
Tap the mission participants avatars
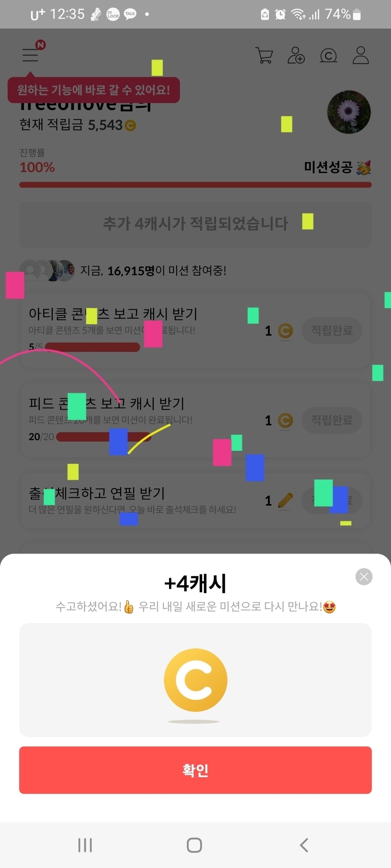tap(47, 271)
